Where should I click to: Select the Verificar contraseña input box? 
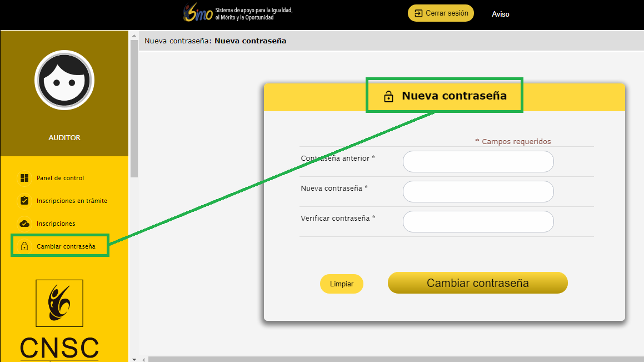[x=478, y=222]
